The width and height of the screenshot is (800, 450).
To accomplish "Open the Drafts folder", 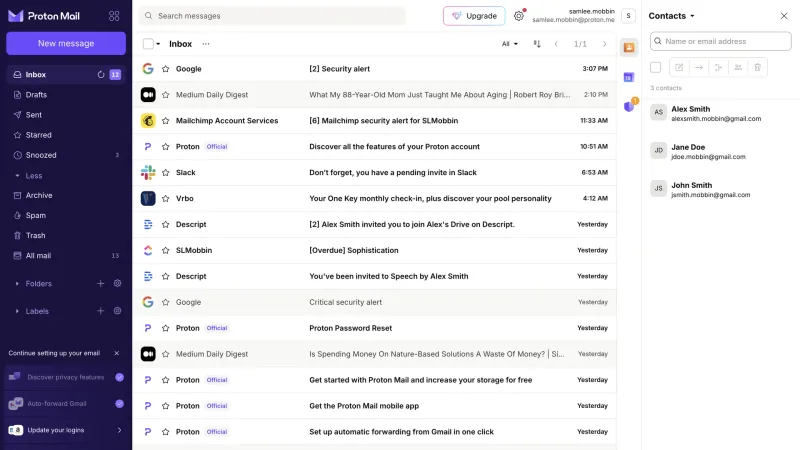I will pyautogui.click(x=66, y=95).
